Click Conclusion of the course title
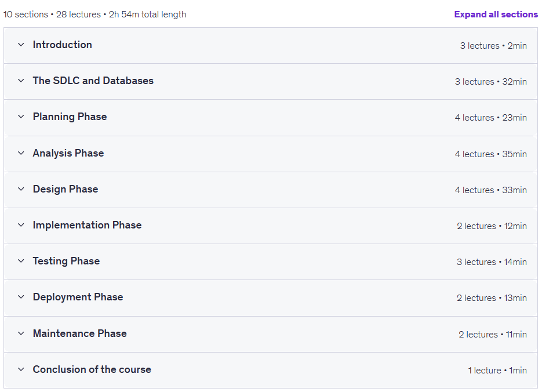Image resolution: width=542 pixels, height=392 pixels. click(x=92, y=369)
